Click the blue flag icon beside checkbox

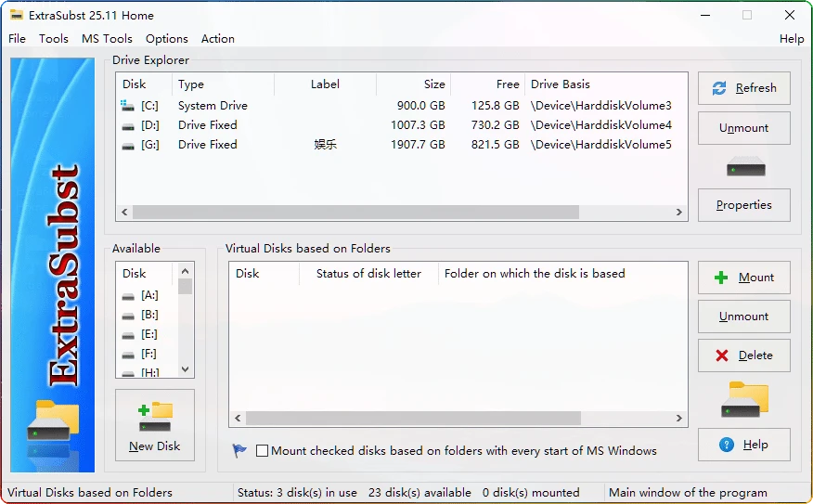click(x=239, y=451)
